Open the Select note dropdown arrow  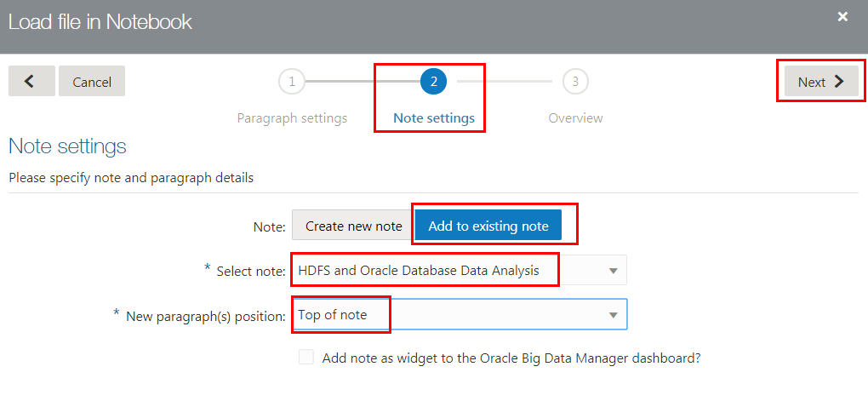(x=613, y=271)
